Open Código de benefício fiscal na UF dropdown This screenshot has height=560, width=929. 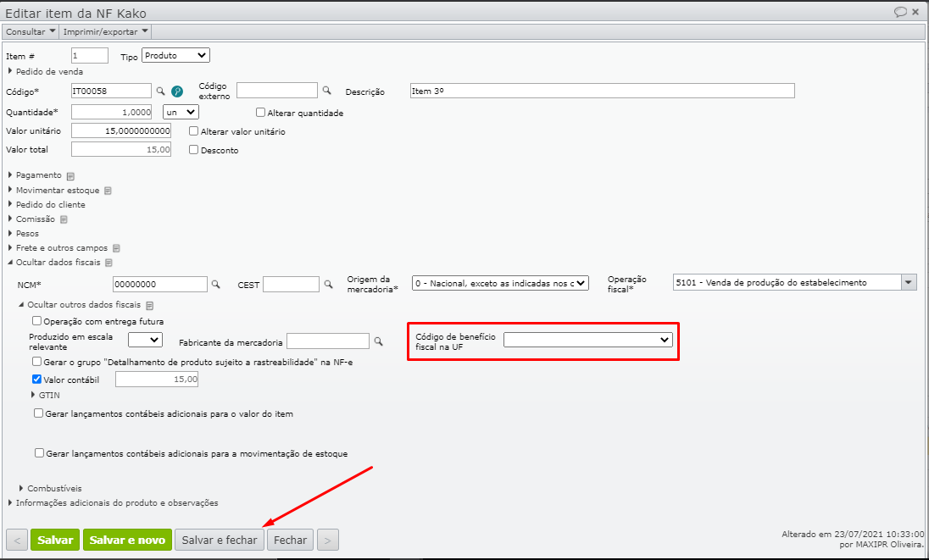coord(587,340)
